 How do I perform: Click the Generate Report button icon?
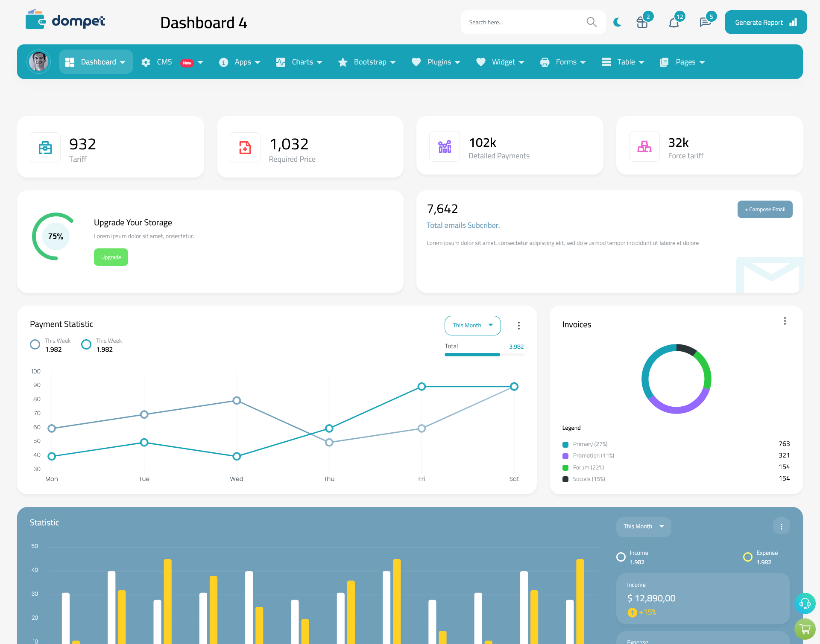coord(793,22)
